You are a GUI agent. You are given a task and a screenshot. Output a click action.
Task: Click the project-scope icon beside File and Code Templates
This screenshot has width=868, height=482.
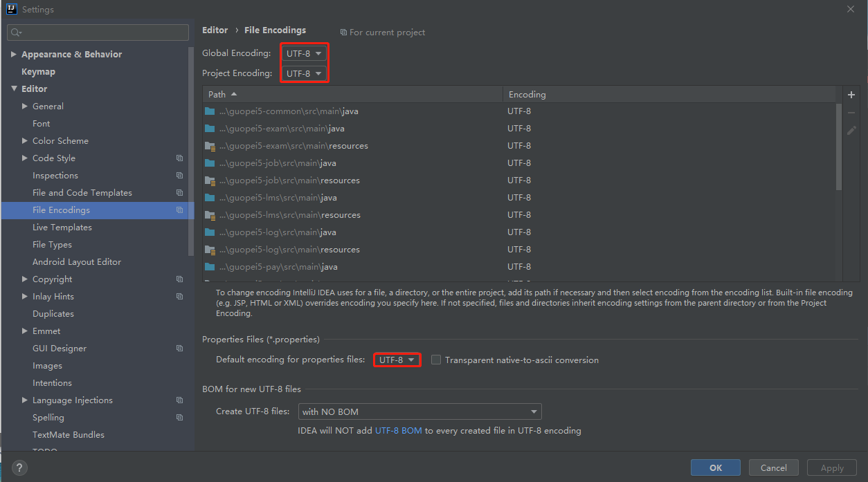click(179, 193)
